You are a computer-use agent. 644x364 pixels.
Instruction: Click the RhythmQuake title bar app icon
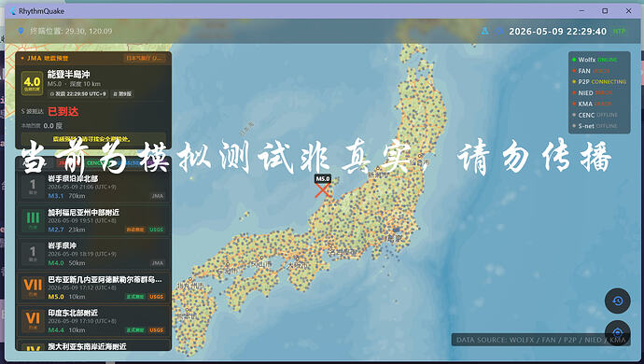tap(13, 11)
